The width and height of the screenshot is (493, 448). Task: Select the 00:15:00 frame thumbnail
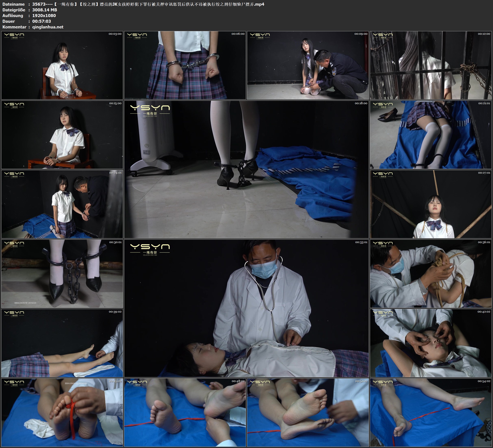coord(62,135)
